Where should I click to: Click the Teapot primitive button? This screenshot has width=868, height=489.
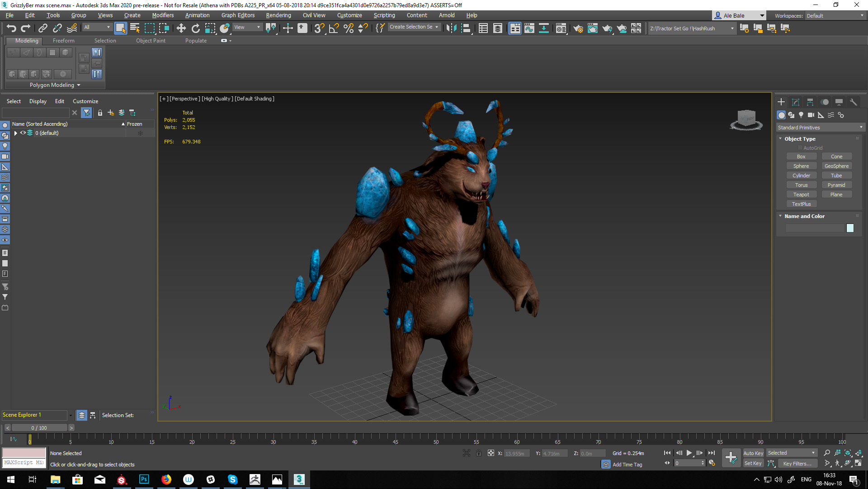[x=801, y=195]
